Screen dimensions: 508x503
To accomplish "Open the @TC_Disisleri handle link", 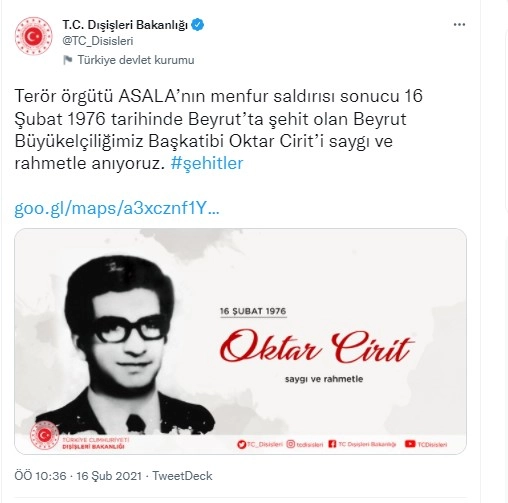I will (98, 41).
